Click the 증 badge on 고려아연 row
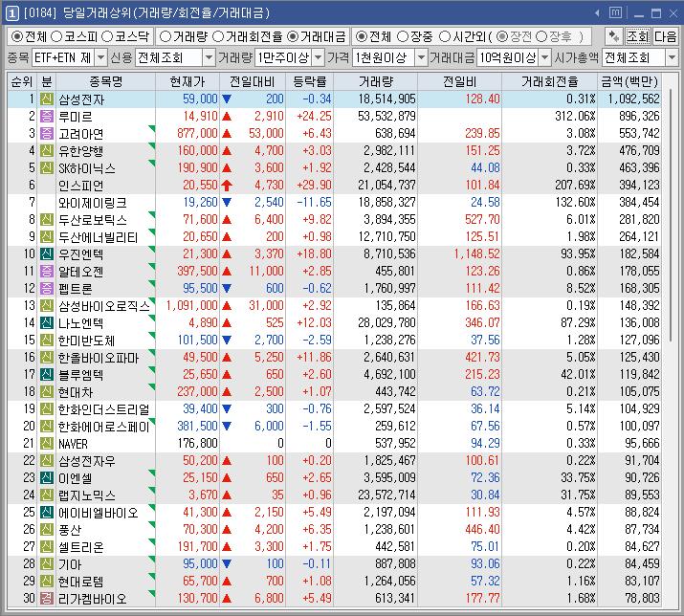Viewport: 684px width, 616px height. coord(46,134)
